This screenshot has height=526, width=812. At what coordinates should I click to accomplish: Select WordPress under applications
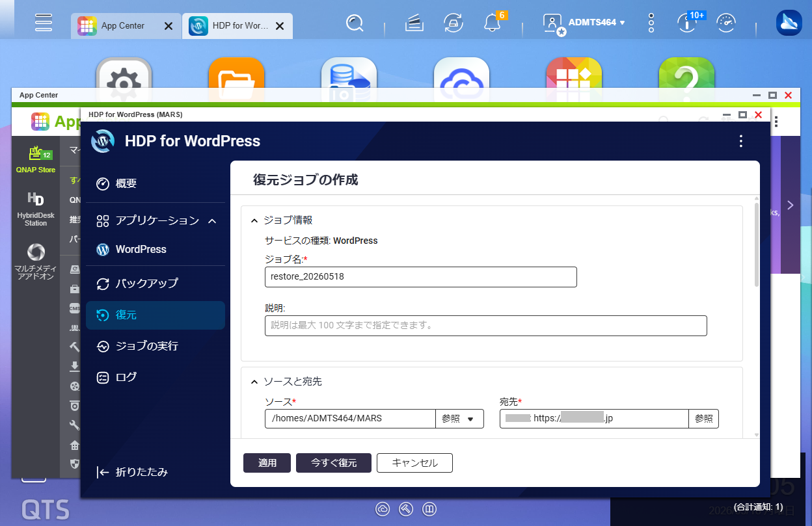[x=156, y=249]
